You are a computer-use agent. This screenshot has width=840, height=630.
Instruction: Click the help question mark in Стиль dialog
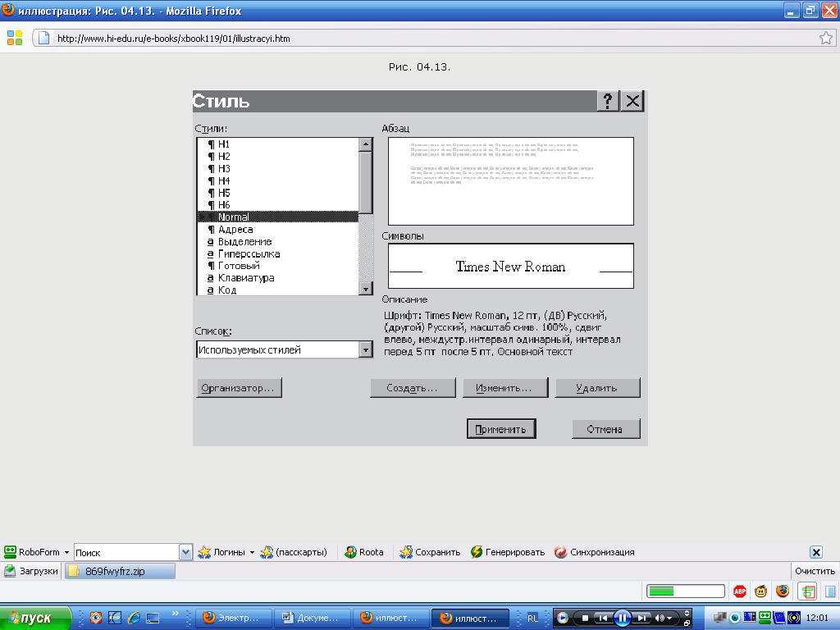pos(608,101)
